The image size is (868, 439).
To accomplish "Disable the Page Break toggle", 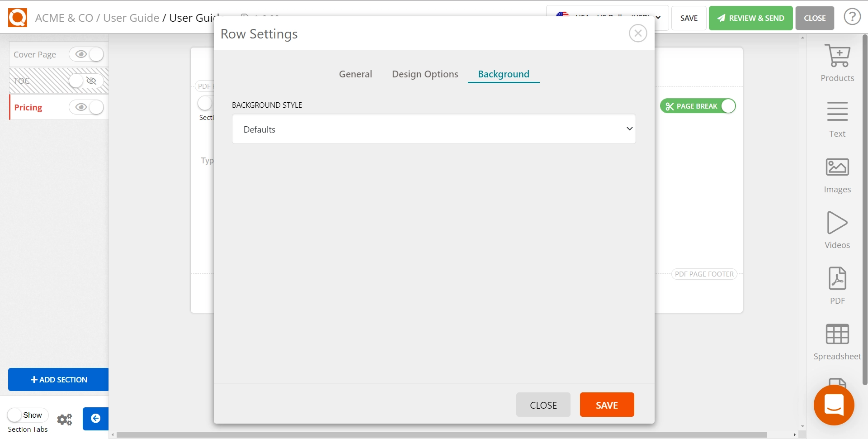I will [x=727, y=105].
